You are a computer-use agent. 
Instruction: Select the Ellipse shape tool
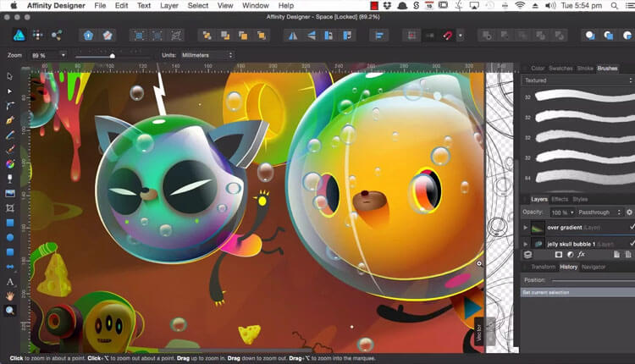coord(9,237)
